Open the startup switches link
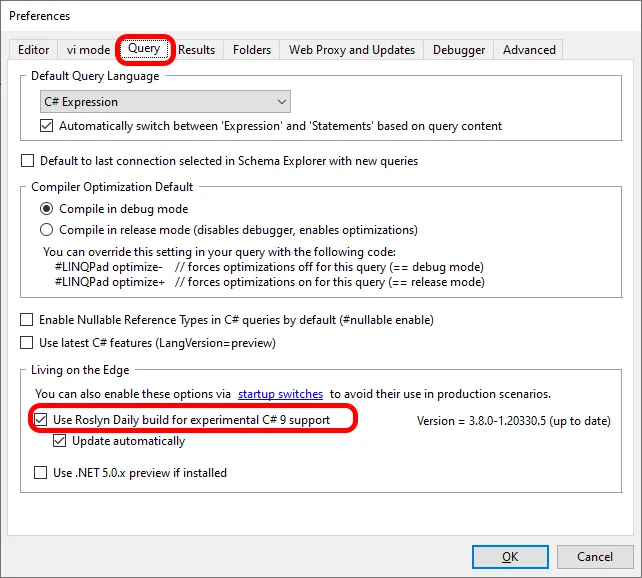This screenshot has height=578, width=642. click(x=280, y=394)
